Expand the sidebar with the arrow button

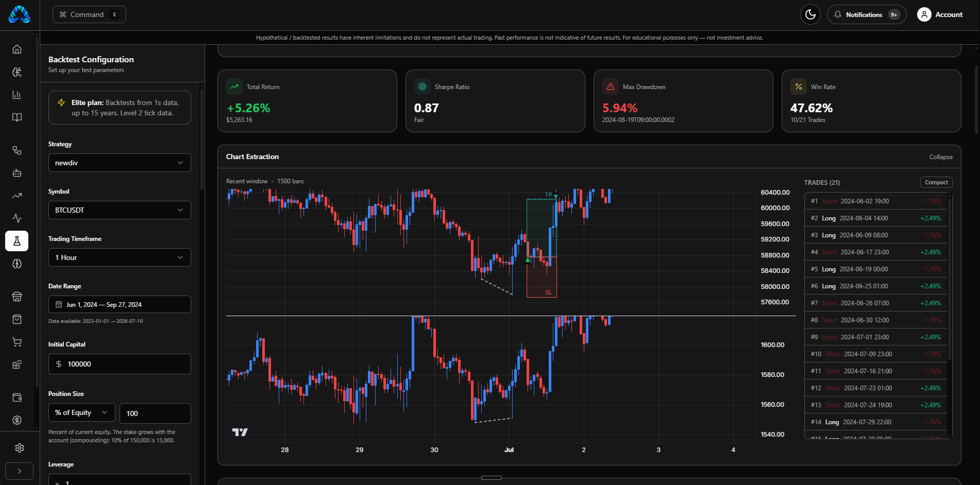pyautogui.click(x=20, y=471)
